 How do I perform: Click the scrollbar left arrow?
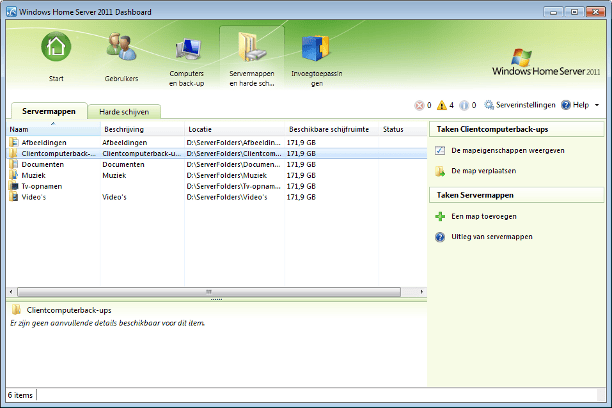pyautogui.click(x=11, y=292)
